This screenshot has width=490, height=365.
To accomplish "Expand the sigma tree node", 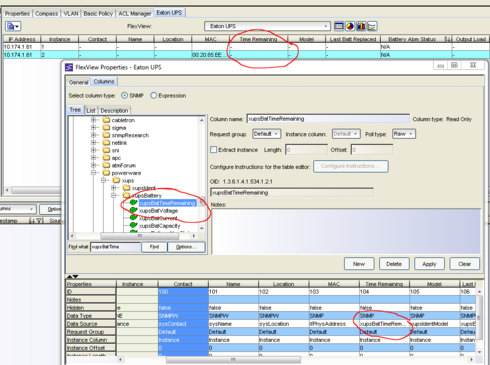I will coord(93,128).
